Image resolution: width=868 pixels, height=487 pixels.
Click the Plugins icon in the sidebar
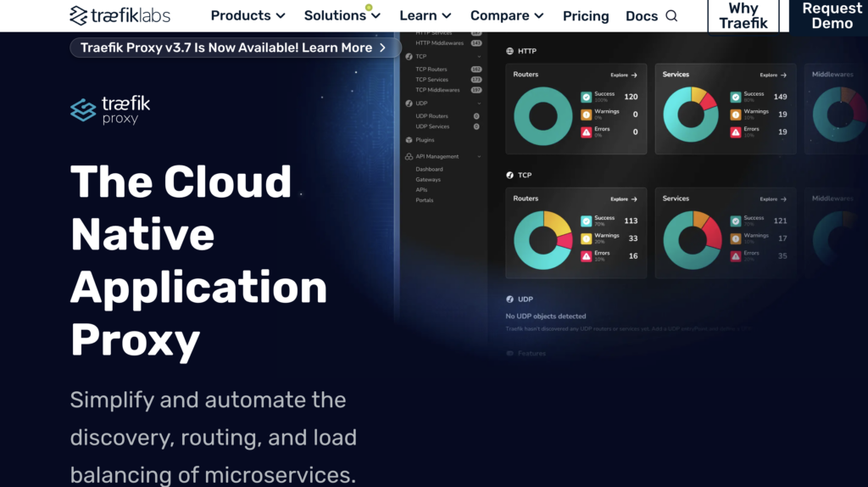point(409,140)
